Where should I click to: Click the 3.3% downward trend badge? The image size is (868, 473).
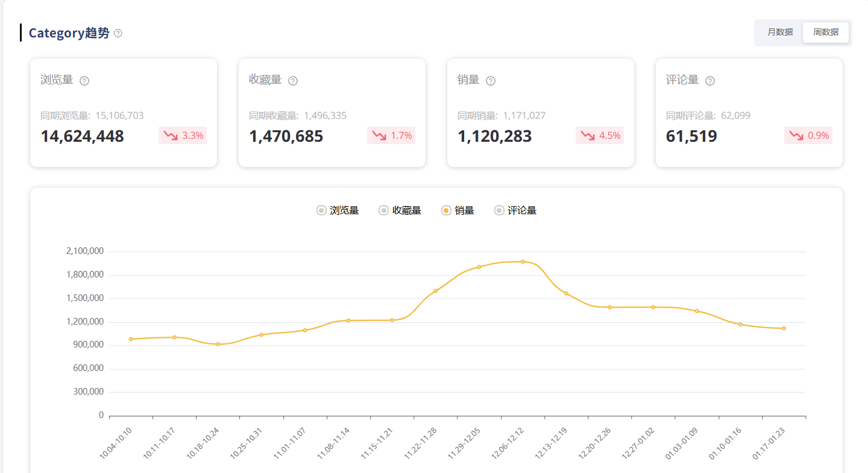(183, 136)
